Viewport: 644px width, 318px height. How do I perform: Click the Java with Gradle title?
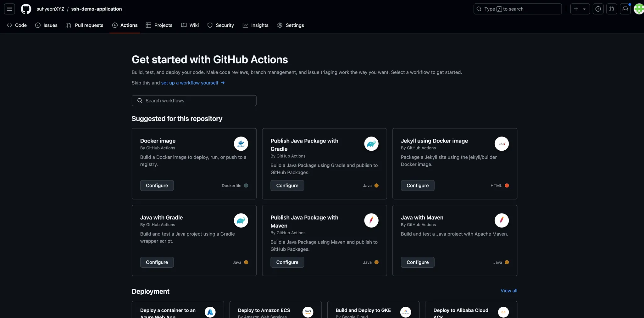pos(161,217)
